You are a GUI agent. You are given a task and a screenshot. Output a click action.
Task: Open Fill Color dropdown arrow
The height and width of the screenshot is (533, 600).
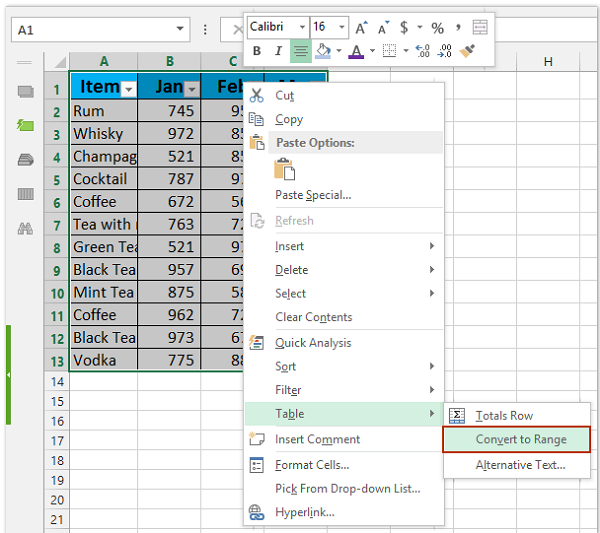click(x=339, y=51)
